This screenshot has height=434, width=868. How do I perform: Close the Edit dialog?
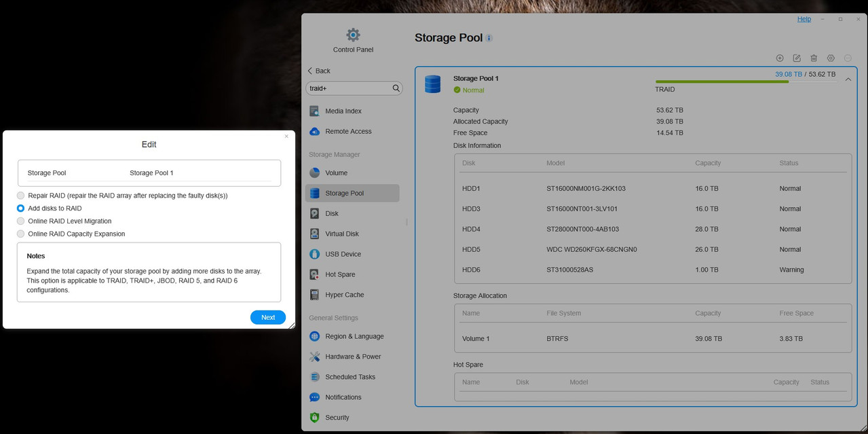tap(286, 137)
